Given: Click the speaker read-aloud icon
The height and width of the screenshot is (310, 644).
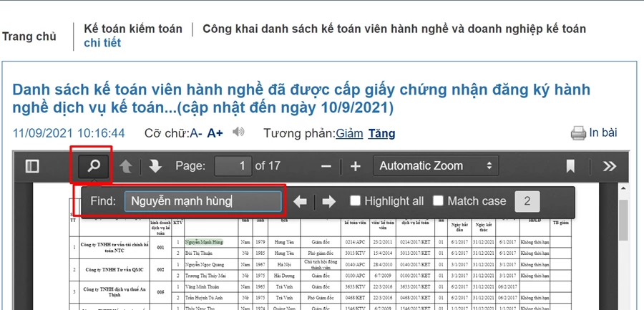Looking at the screenshot, I should [238, 132].
